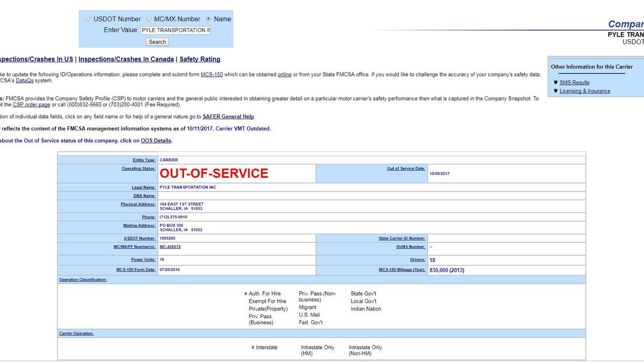644x362 pixels.
Task: Click the Fed. Gov't classification entry
Action: (x=311, y=322)
